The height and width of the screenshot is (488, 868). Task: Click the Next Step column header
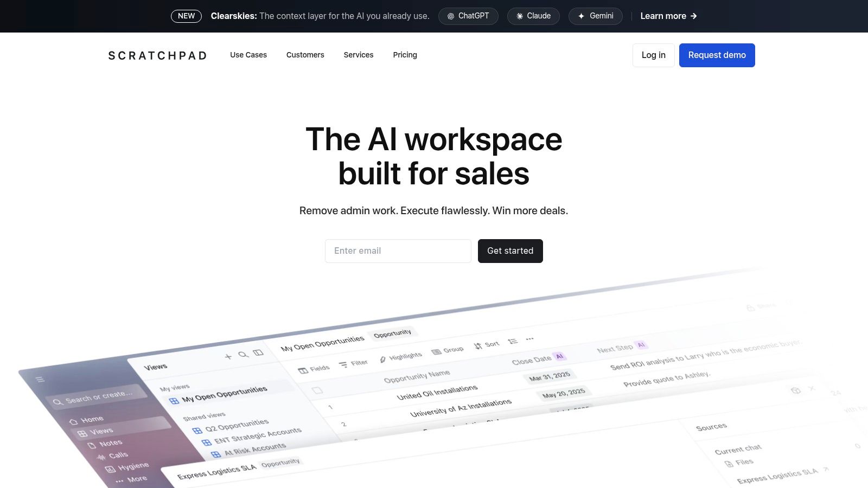tap(615, 349)
